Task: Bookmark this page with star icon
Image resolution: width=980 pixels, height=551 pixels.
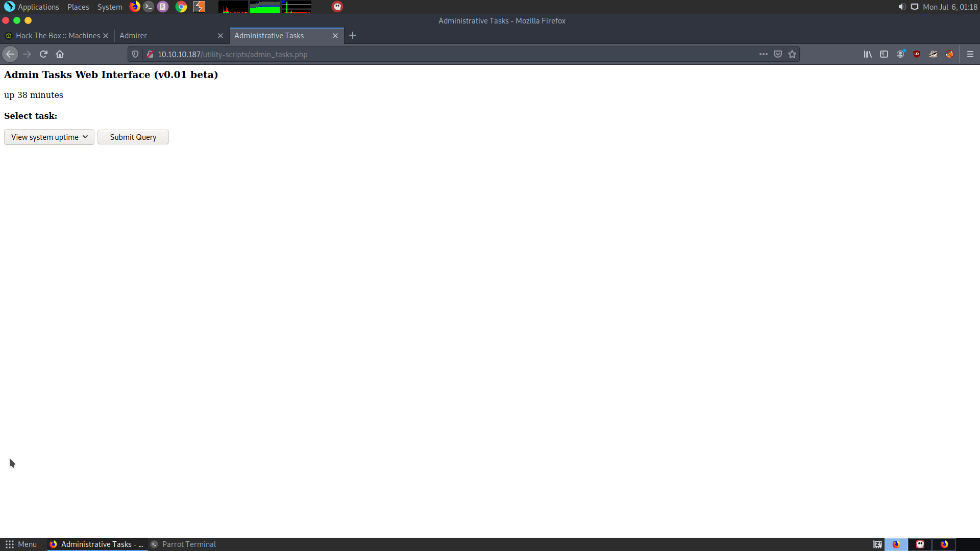Action: point(792,54)
